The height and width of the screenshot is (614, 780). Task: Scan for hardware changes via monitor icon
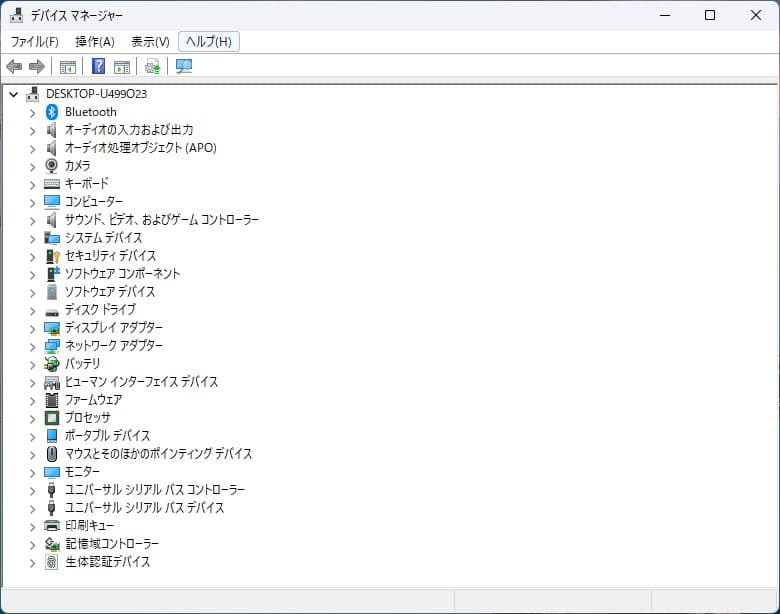[x=184, y=66]
